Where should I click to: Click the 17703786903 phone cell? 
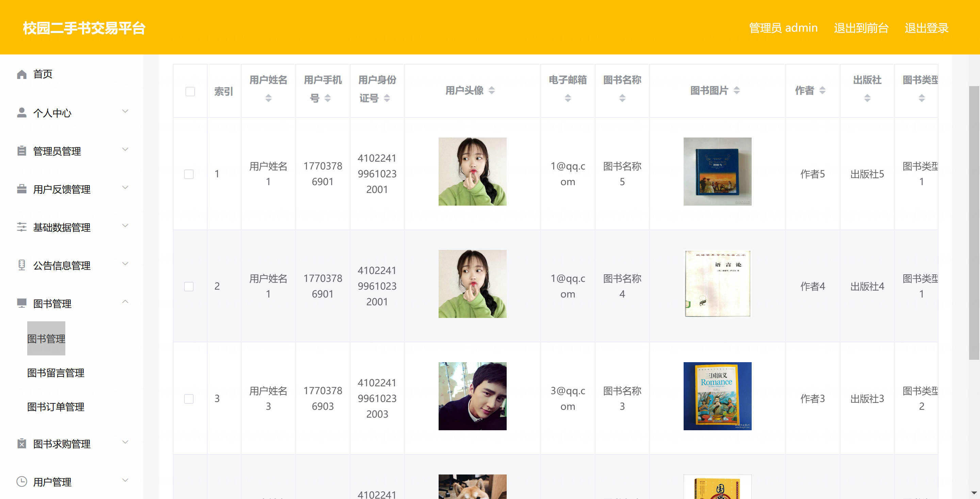[323, 399]
